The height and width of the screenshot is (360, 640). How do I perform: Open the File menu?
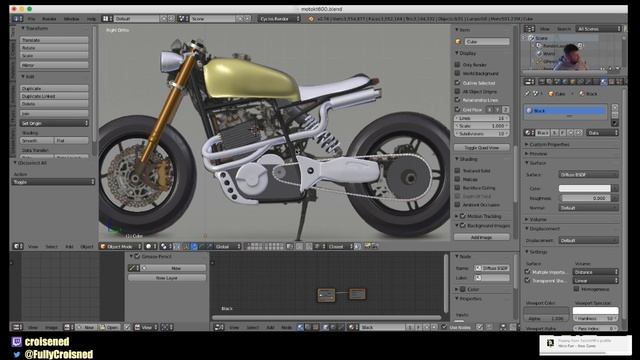(31, 19)
